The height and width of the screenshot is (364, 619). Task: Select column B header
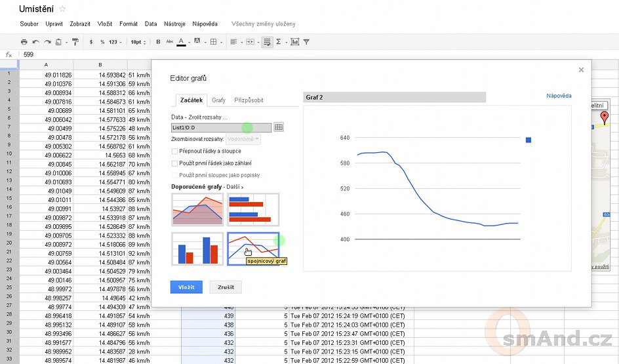point(100,64)
